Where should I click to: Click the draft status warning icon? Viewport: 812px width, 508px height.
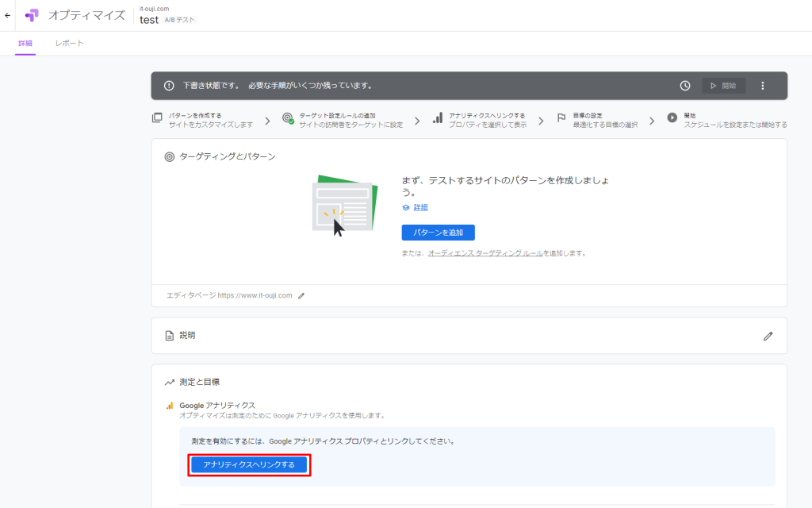click(x=169, y=86)
